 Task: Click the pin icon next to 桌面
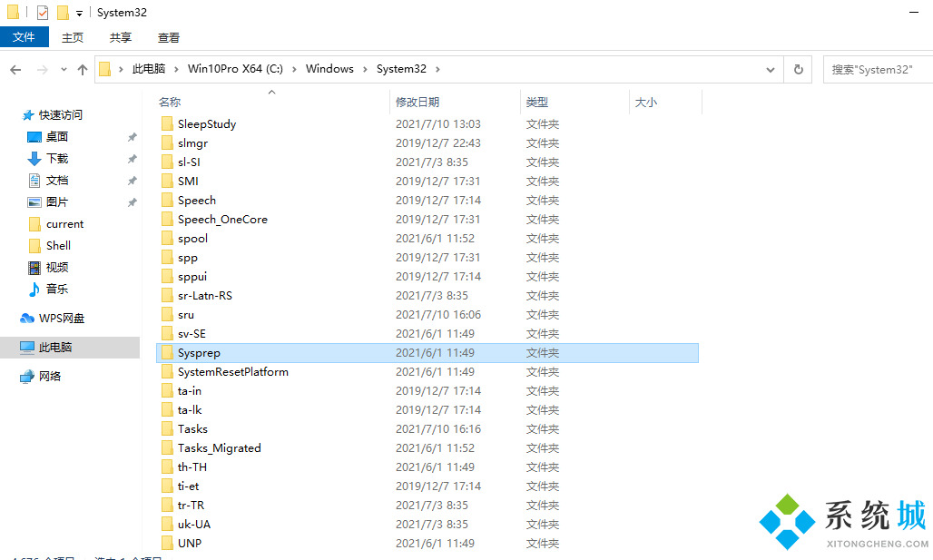pyautogui.click(x=133, y=137)
